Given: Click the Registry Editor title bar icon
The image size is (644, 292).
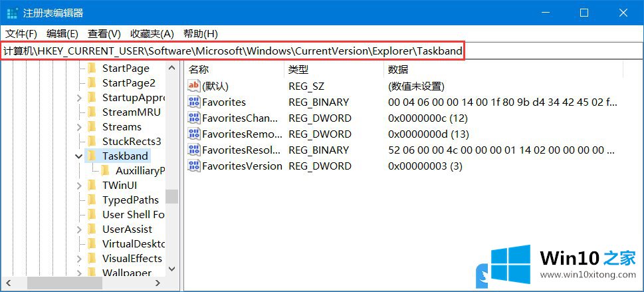Looking at the screenshot, I should tap(13, 13).
